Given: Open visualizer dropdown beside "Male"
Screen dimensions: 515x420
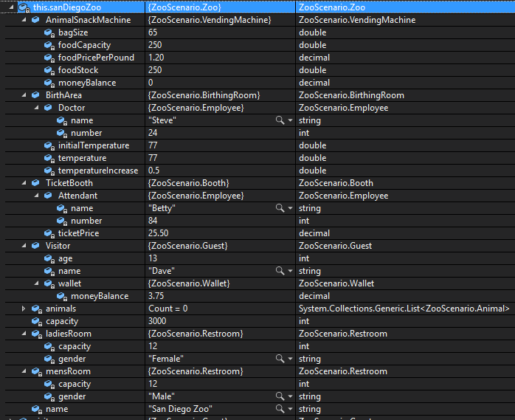Looking at the screenshot, I should click(x=291, y=396).
